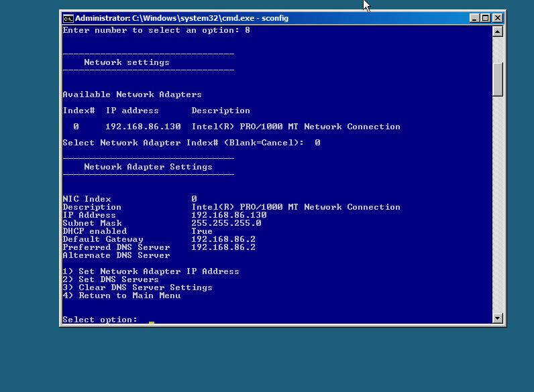
Task: Minimize the sconfig command window
Action: pyautogui.click(x=474, y=18)
